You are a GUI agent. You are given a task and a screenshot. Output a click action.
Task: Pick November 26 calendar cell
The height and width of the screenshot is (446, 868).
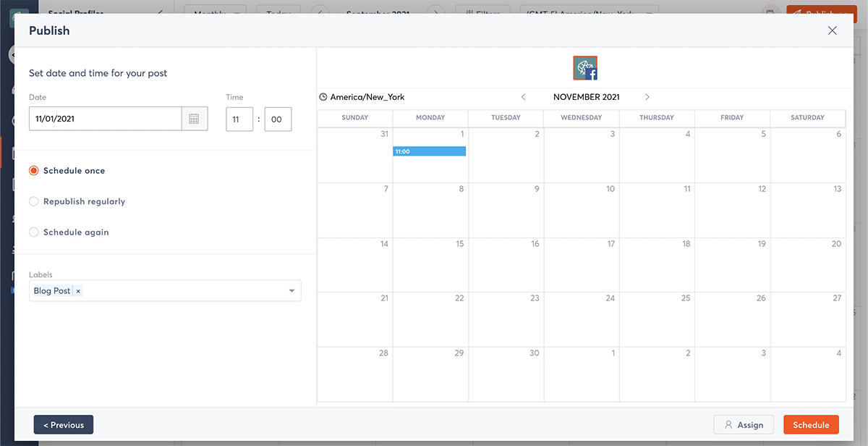click(x=732, y=319)
